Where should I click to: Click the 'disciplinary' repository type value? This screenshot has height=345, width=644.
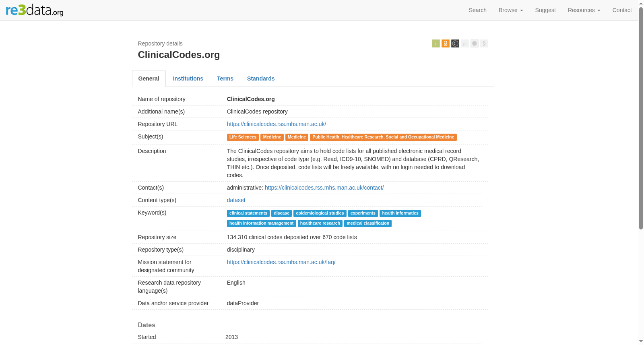tap(241, 250)
